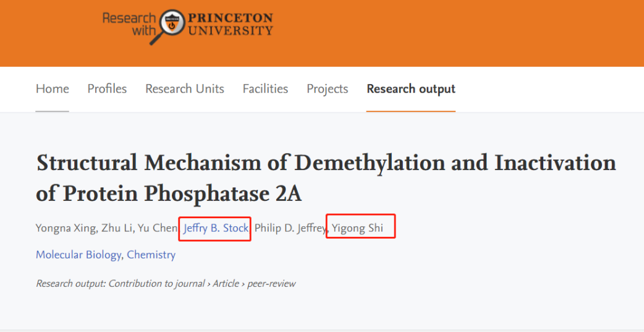Image resolution: width=644 pixels, height=332 pixels.
Task: Click the Princeton University wordmark
Action: (x=230, y=23)
